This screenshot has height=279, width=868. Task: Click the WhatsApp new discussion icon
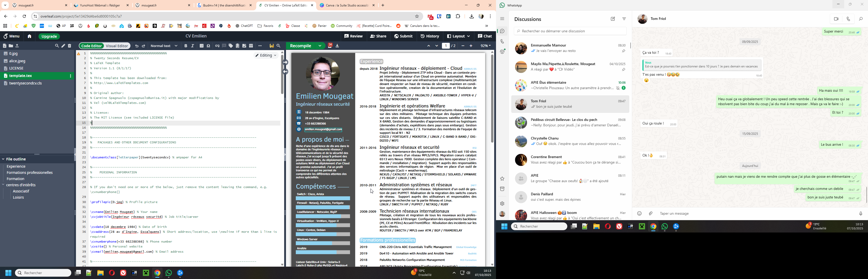613,19
